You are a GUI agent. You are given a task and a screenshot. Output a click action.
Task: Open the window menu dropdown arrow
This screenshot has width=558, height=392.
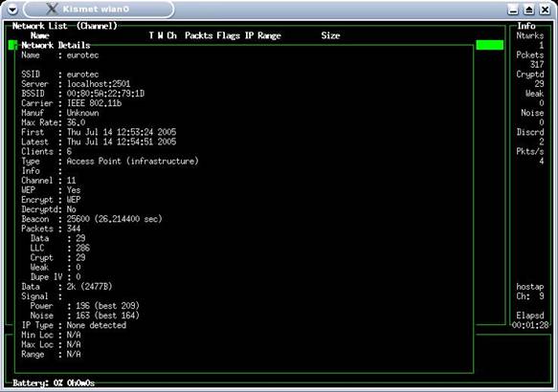[x=12, y=10]
